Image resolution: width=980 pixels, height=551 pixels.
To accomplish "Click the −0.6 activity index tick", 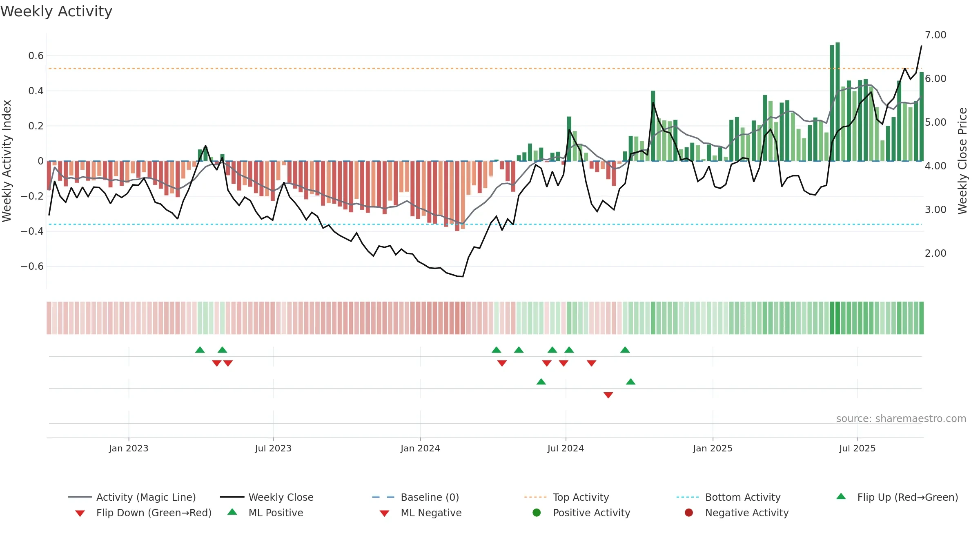I will 32,267.
